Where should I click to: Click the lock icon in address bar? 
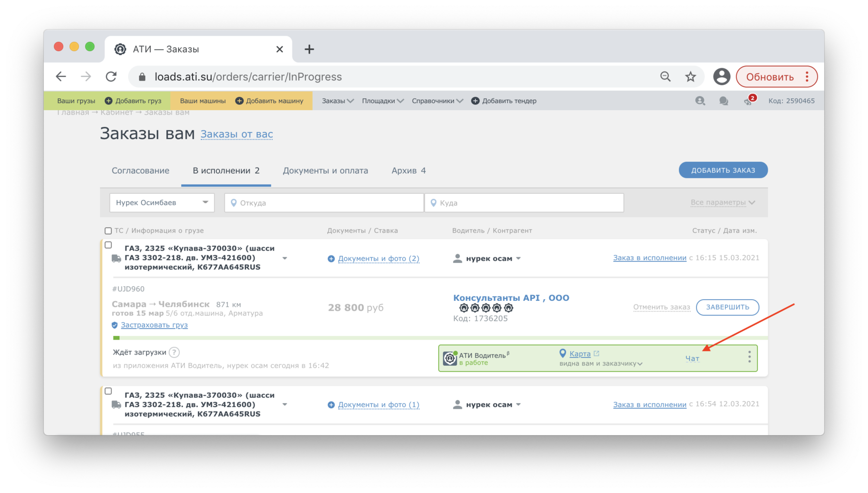pyautogui.click(x=142, y=77)
